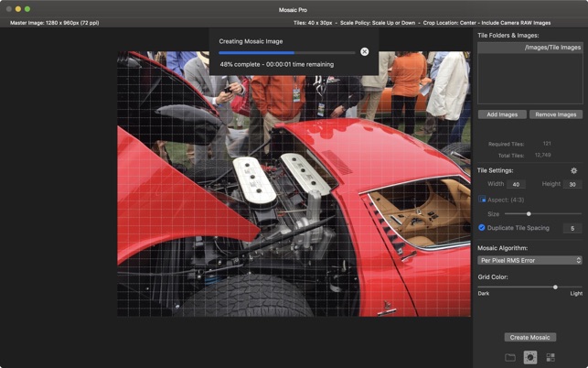Viewport: 588px width, 368px height.
Task: Click the green zoom window button
Action: click(27, 9)
